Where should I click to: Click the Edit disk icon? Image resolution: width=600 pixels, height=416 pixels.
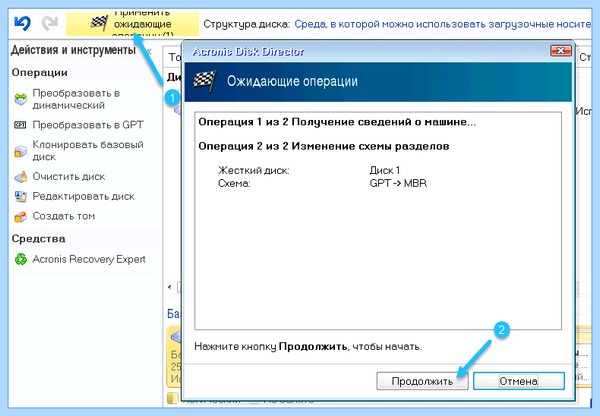pyautogui.click(x=21, y=197)
